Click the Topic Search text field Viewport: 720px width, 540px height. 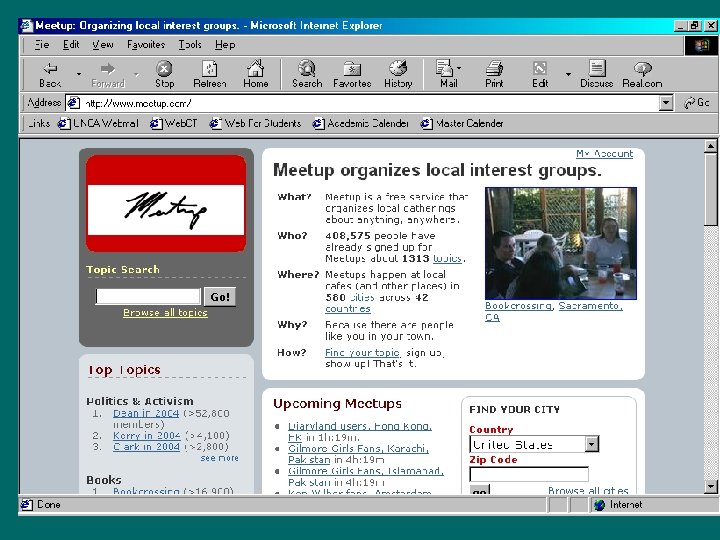point(148,297)
